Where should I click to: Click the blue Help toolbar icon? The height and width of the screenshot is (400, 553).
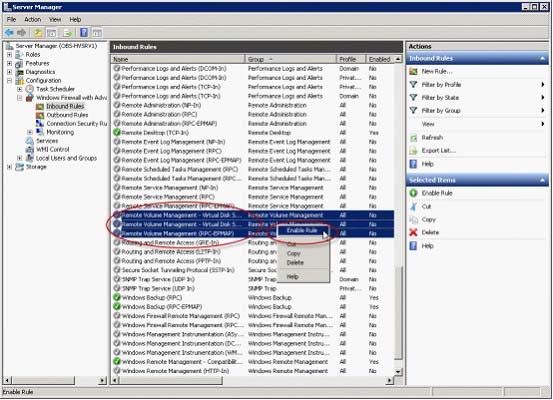click(x=84, y=33)
